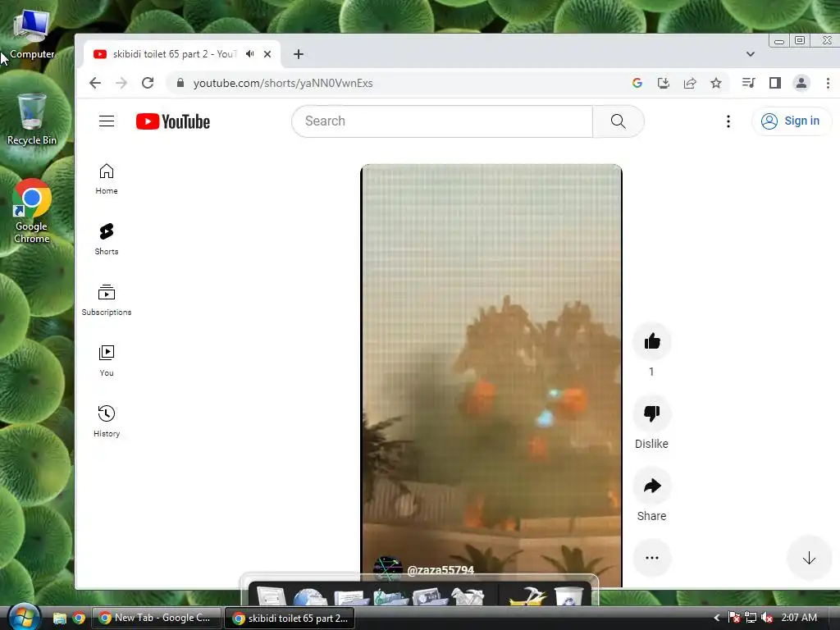
Task: Open History in the sidebar
Action: (107, 422)
